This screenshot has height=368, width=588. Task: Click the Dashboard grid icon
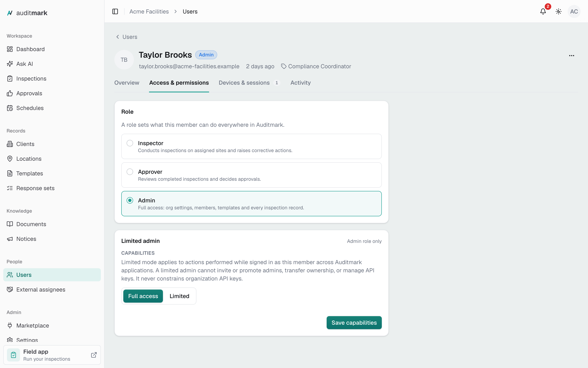tap(10, 49)
